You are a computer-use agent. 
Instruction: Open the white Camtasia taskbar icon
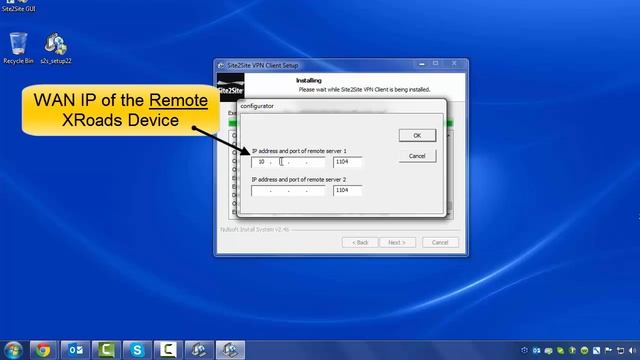pos(168,350)
